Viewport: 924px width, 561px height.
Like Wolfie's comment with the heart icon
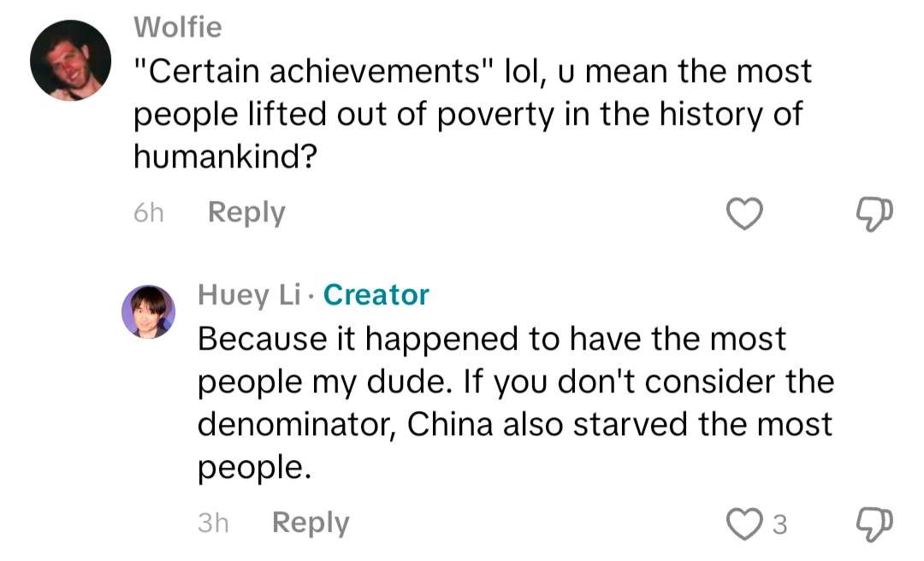click(744, 213)
